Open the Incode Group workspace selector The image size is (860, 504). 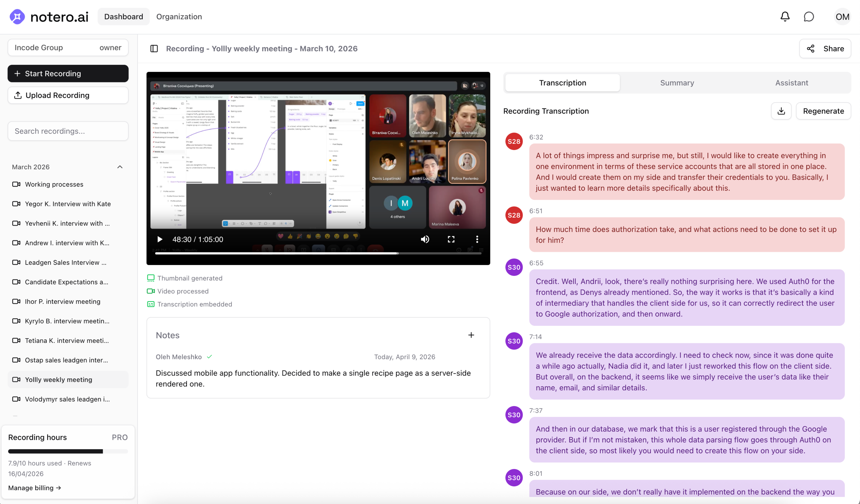click(x=68, y=47)
